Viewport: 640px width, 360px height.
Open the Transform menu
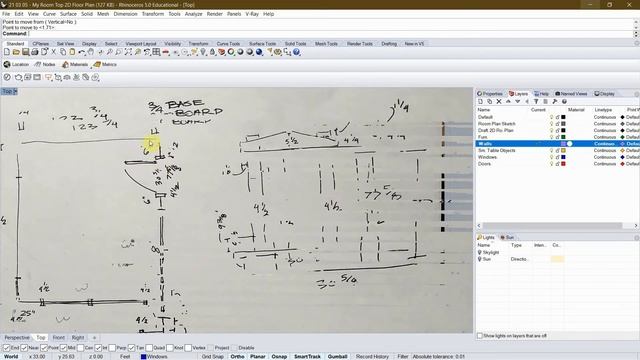[153, 14]
